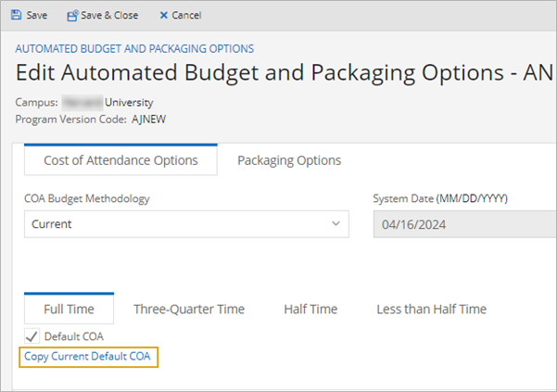Screen dimensions: 557x392
Task: Click the COA Budget Methodology chevron arrow
Action: (335, 223)
